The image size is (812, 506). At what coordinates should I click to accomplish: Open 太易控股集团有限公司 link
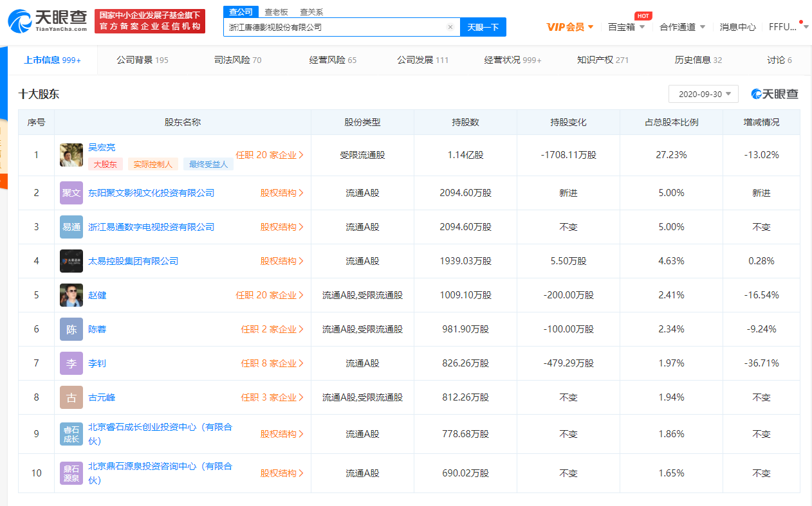(x=133, y=261)
